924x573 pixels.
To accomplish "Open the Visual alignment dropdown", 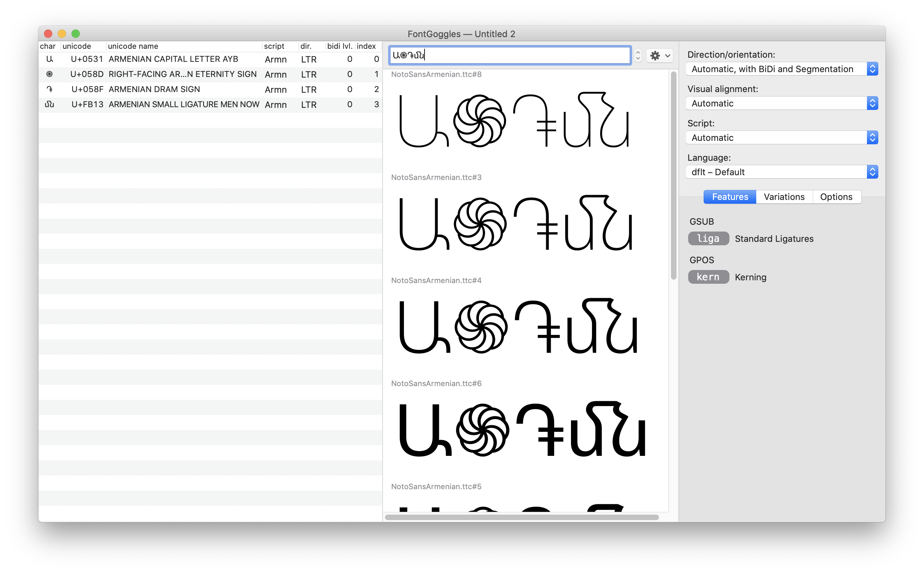I will tap(781, 103).
